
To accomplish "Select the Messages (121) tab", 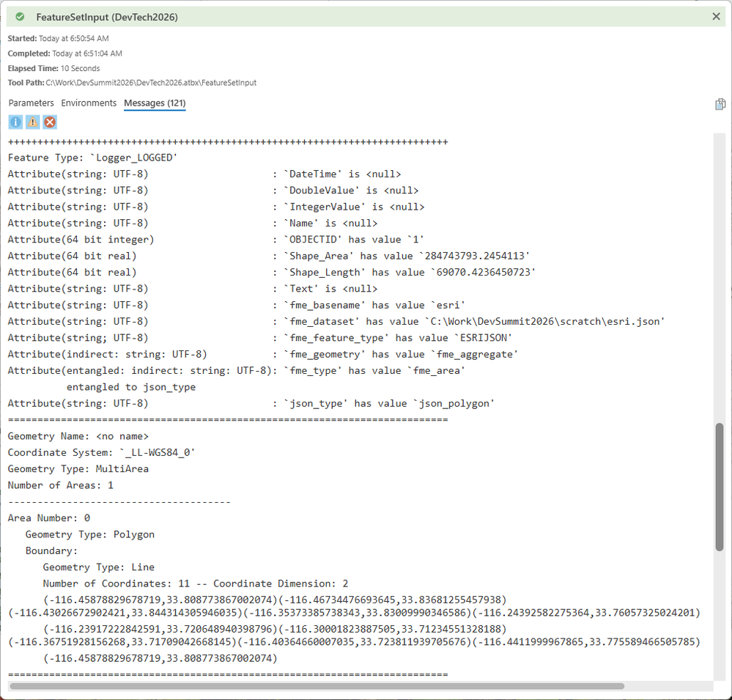I will (x=155, y=103).
